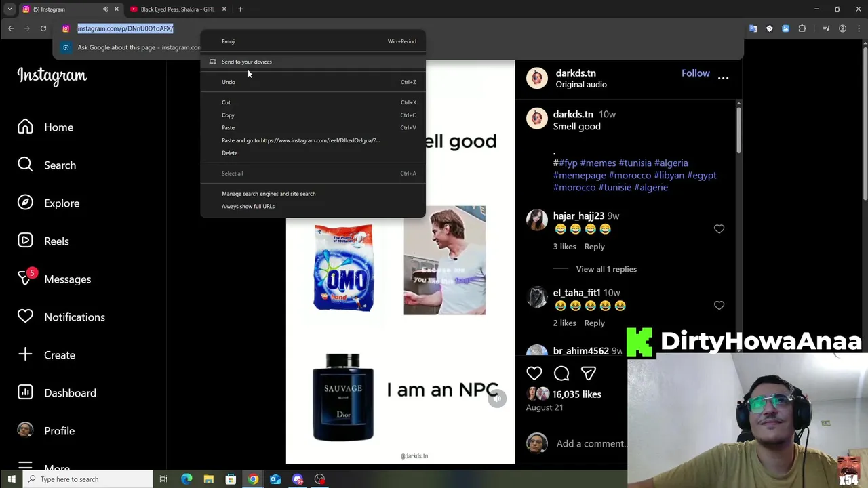Like hajar_hajj23's comment

pos(719,229)
